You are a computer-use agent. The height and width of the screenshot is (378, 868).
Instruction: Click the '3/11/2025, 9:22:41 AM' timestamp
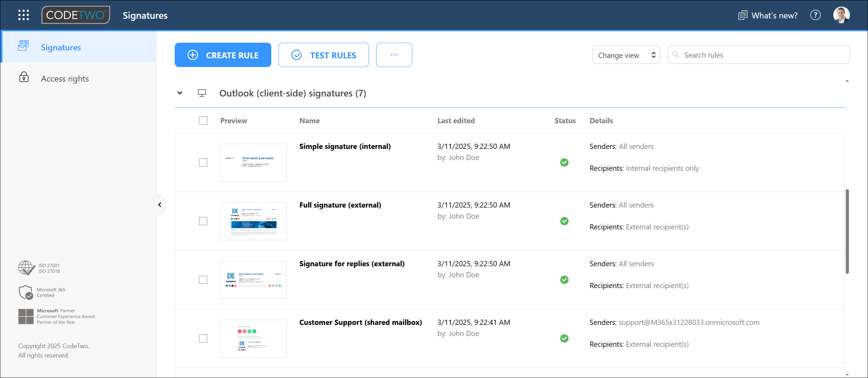point(474,322)
